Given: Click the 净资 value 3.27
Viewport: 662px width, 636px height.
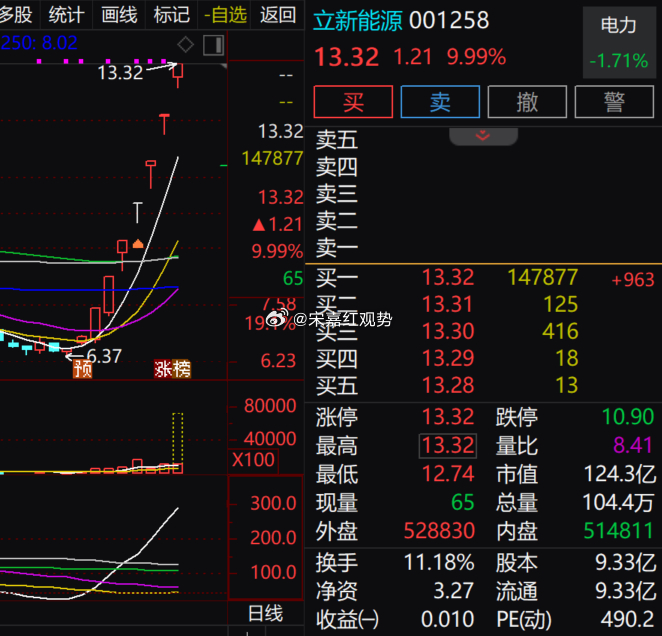Looking at the screenshot, I should click(454, 591).
